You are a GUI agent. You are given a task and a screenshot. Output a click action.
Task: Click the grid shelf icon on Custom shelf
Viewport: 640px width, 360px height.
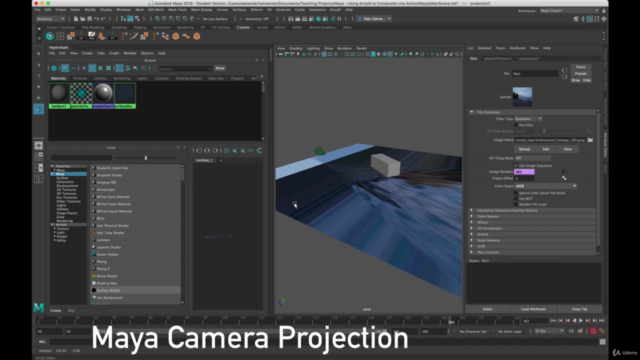click(60, 36)
